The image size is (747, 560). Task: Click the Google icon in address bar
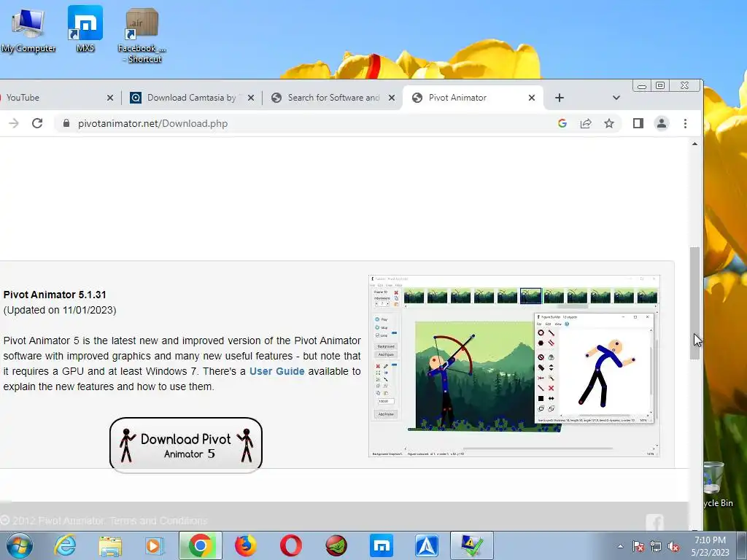pos(562,123)
